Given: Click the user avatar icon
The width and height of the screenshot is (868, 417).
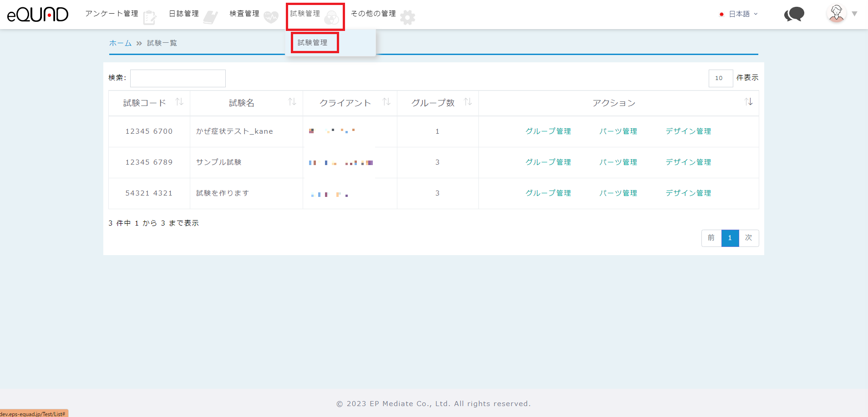Looking at the screenshot, I should [x=836, y=14].
